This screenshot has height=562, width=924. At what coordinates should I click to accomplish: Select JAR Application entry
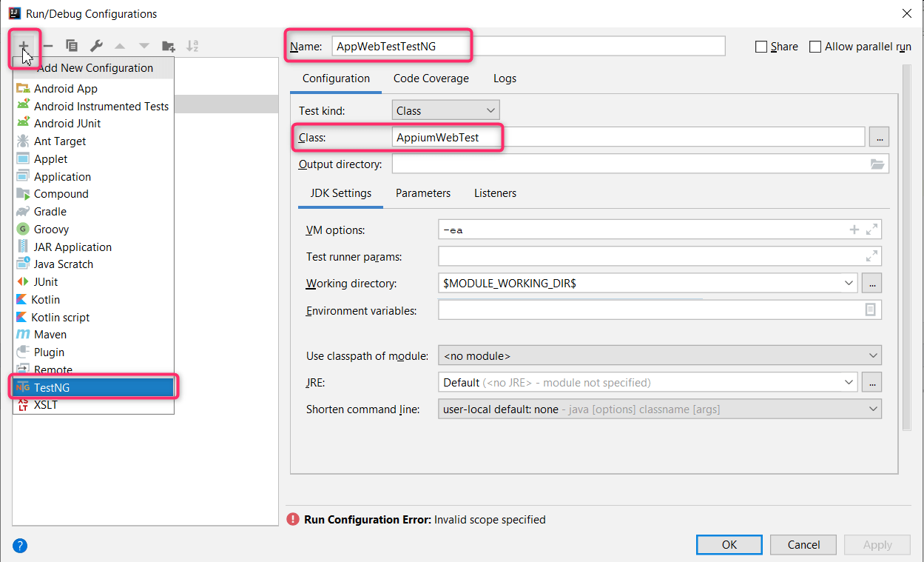tap(93, 247)
